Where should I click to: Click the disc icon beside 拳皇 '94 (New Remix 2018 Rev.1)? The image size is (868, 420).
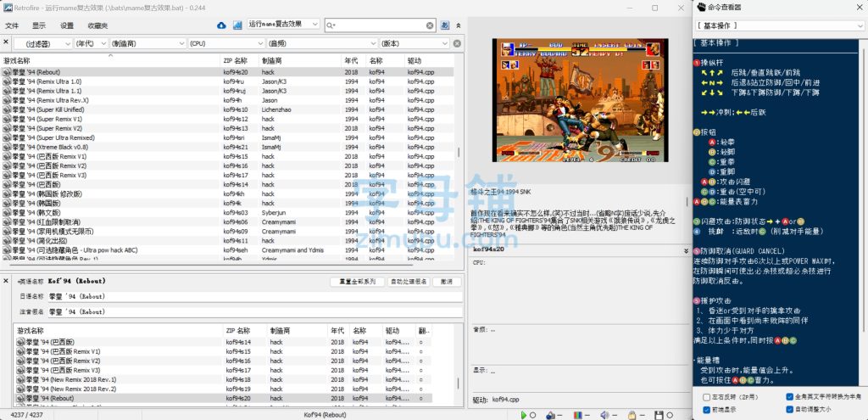click(21, 379)
